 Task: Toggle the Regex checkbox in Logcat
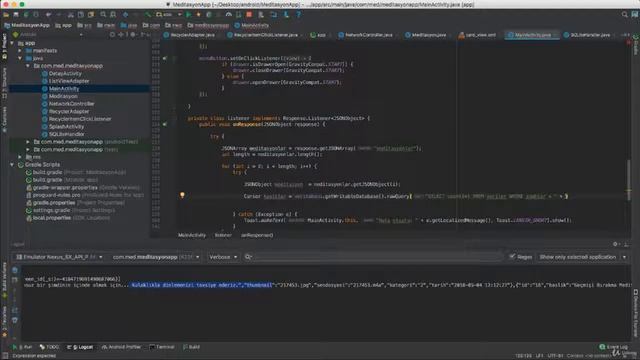pyautogui.click(x=512, y=257)
